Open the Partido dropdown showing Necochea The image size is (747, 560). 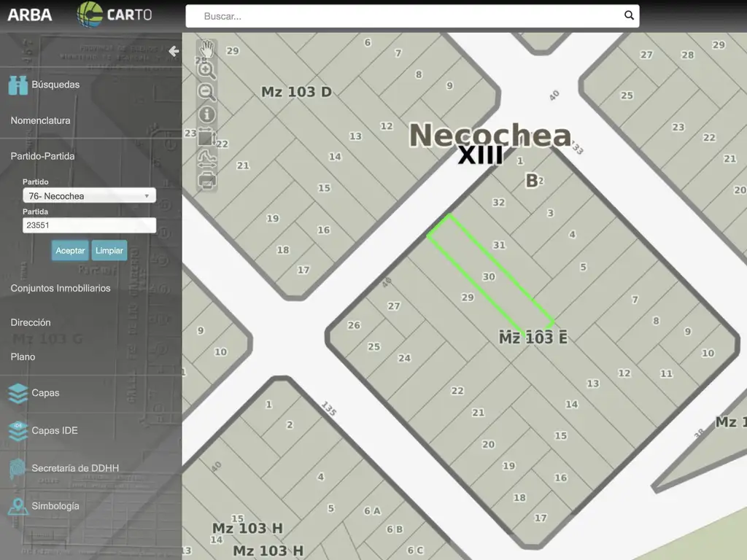[89, 196]
